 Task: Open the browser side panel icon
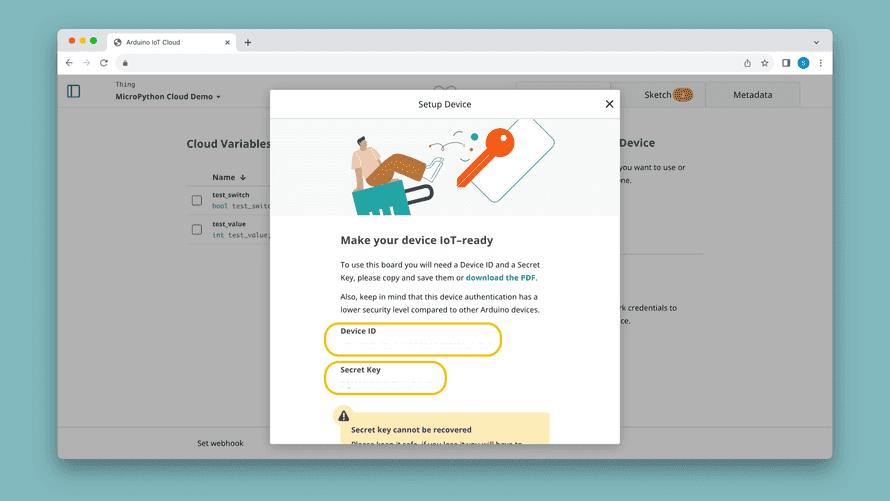786,63
